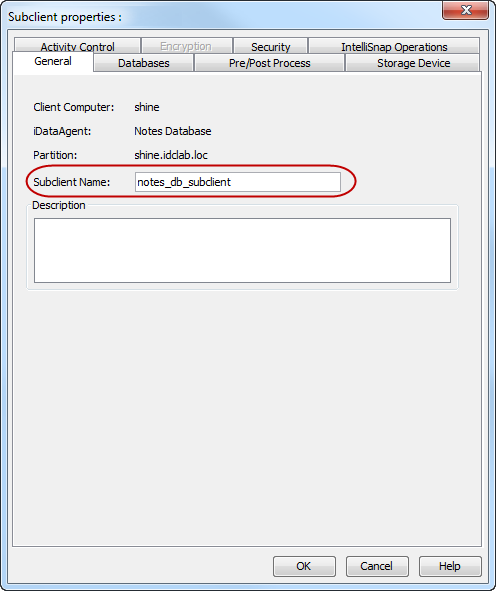The height and width of the screenshot is (591, 496).
Task: Click the 'Subclient Name:' label
Action: (72, 182)
